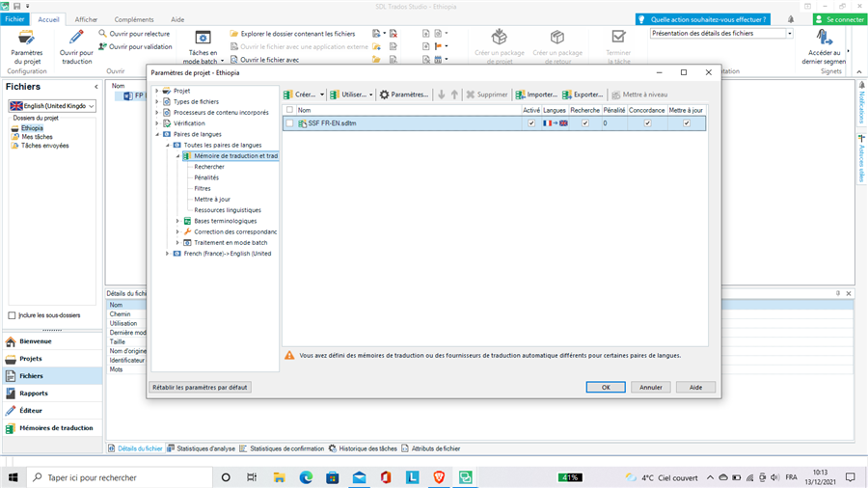The image size is (868, 488).
Task: Switch to the Afficher ribbon tab
Action: 86,19
